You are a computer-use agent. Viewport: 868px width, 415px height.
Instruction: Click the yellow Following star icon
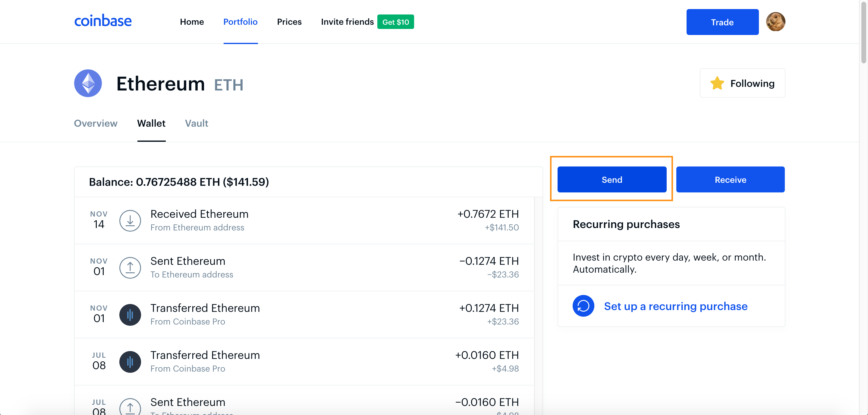pos(717,83)
